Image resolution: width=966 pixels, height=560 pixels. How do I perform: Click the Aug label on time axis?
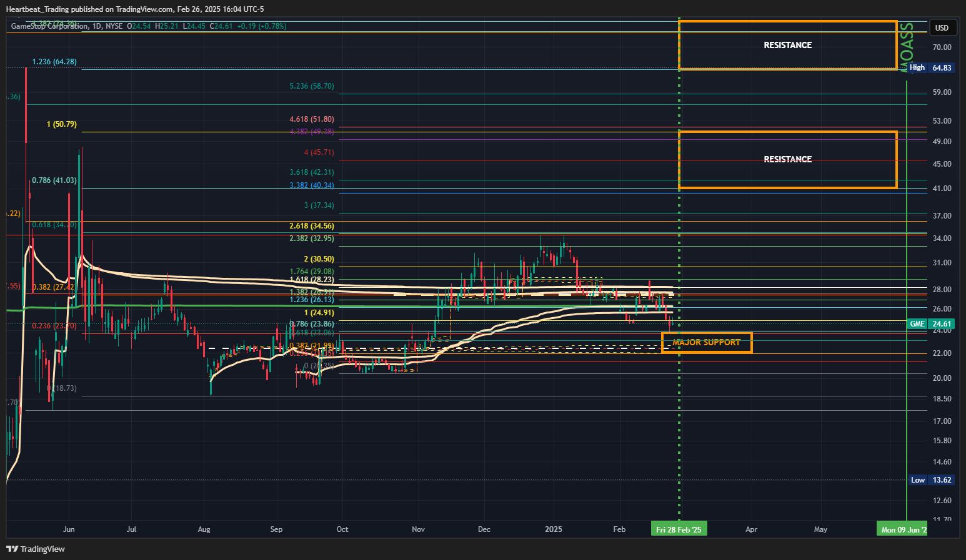point(204,529)
